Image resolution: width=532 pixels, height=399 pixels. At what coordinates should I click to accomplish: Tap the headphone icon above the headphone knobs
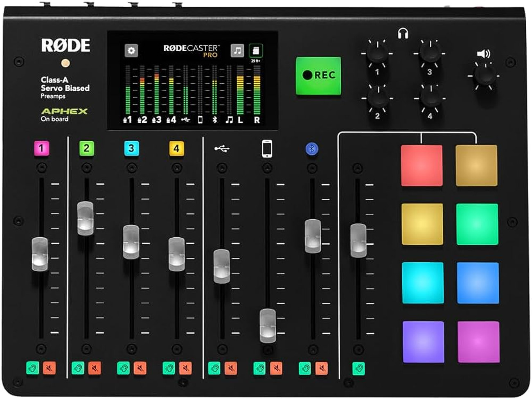click(x=403, y=34)
